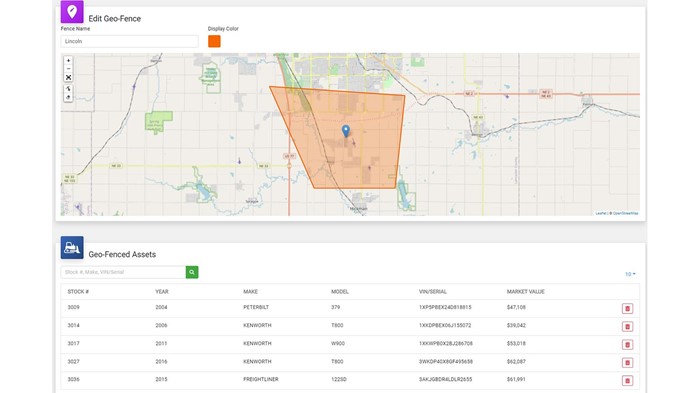Image resolution: width=700 pixels, height=393 pixels.
Task: Sort by STOCK # column header
Action: 78,292
